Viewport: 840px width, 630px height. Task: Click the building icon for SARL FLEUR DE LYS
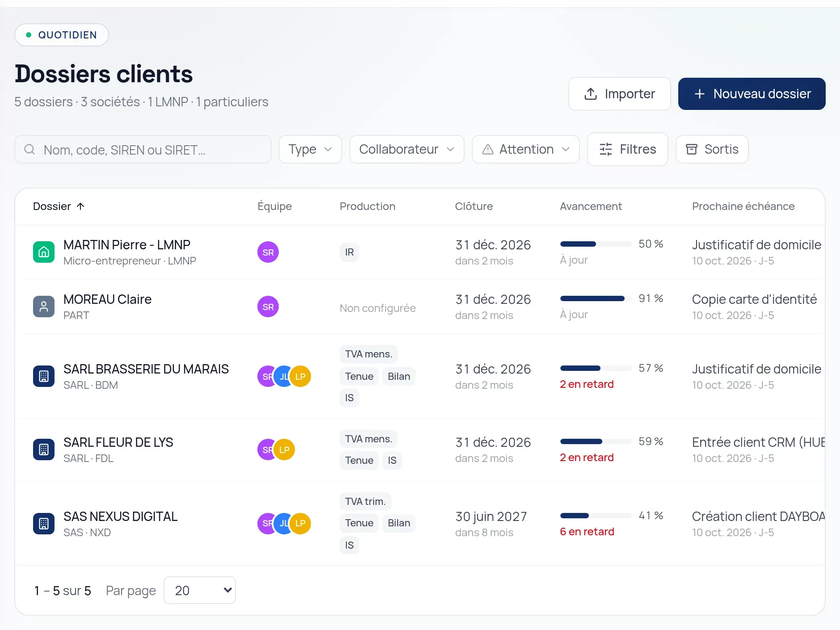pos(44,449)
